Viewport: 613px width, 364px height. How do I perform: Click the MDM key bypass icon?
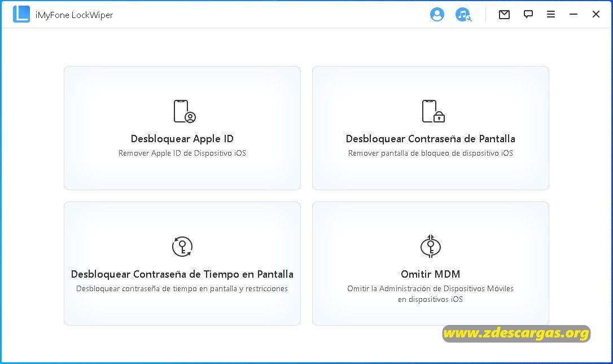[x=431, y=246]
